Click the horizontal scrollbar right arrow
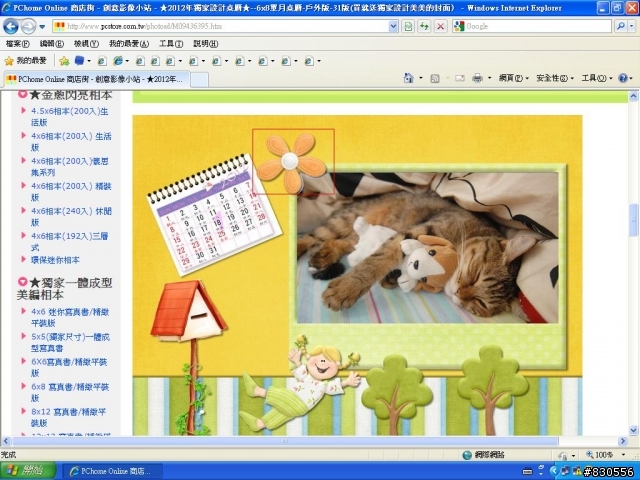This screenshot has width=640, height=480. [622, 441]
